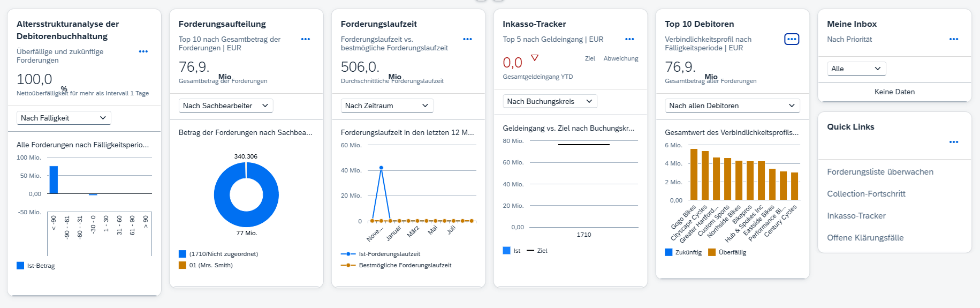980x308 pixels.
Task: Click the Überfällig orange legend swatch
Action: (x=712, y=252)
